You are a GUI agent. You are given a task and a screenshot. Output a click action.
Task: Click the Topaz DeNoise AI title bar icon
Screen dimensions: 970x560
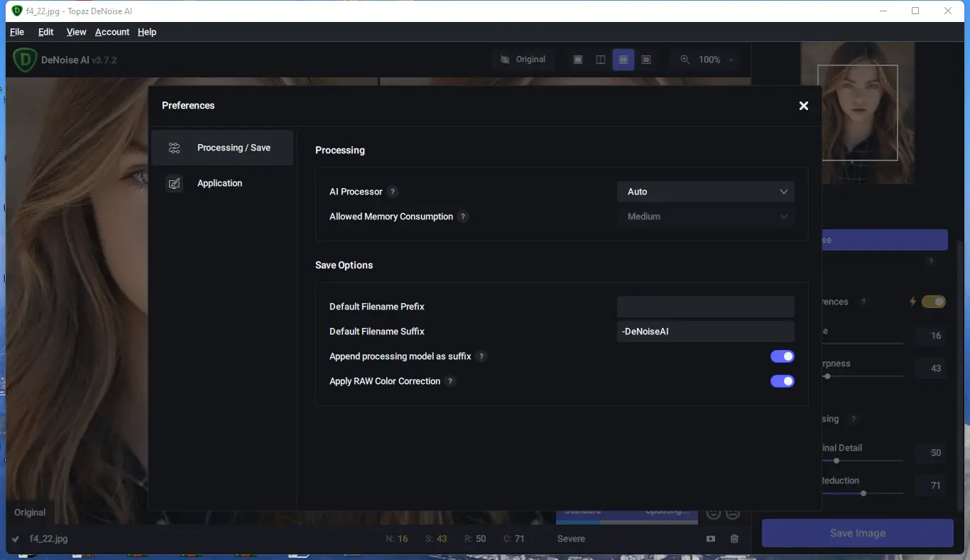click(17, 11)
